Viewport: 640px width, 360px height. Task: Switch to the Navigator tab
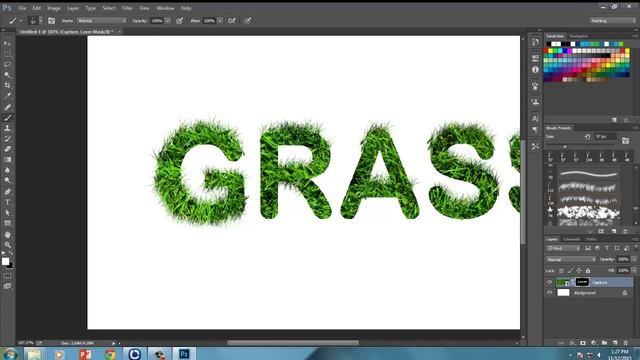579,36
